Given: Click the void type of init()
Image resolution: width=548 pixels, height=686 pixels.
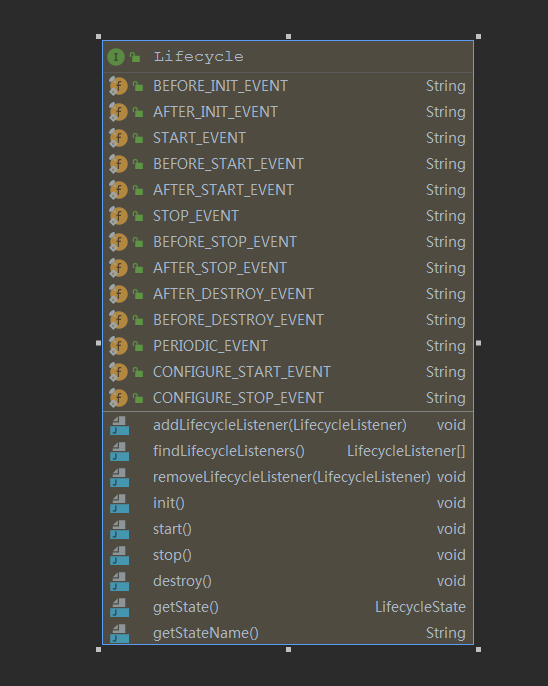Looking at the screenshot, I should tap(451, 503).
